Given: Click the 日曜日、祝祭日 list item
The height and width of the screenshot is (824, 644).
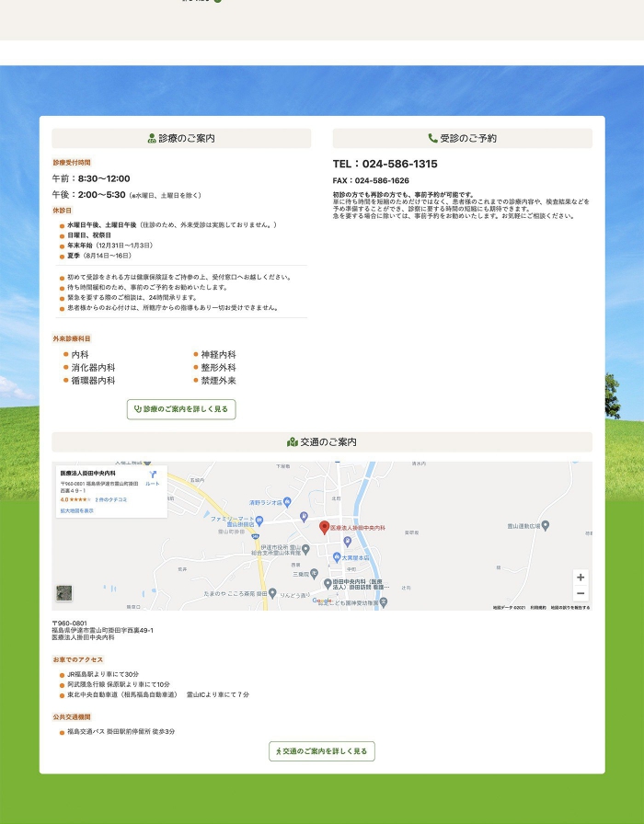Looking at the screenshot, I should (x=89, y=235).
